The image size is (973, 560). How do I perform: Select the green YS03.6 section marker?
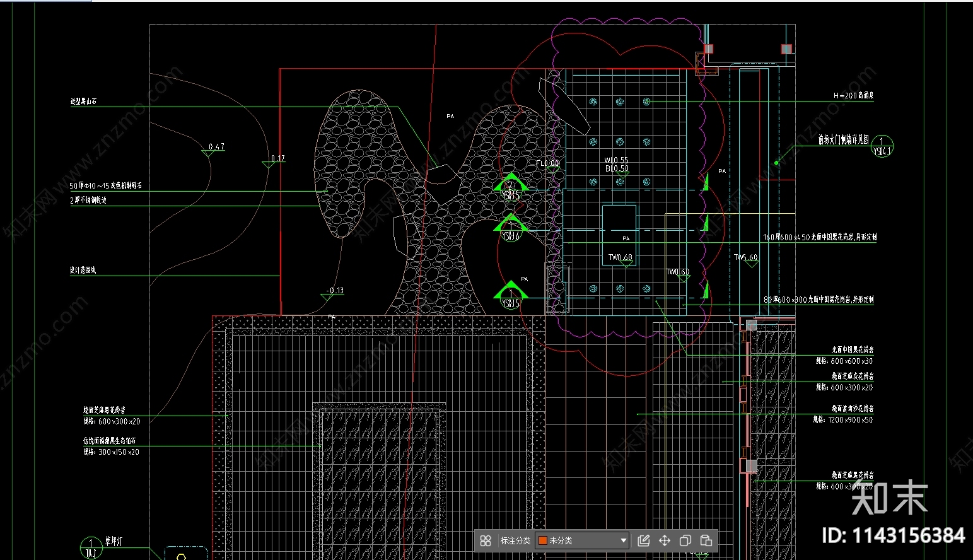tap(510, 228)
